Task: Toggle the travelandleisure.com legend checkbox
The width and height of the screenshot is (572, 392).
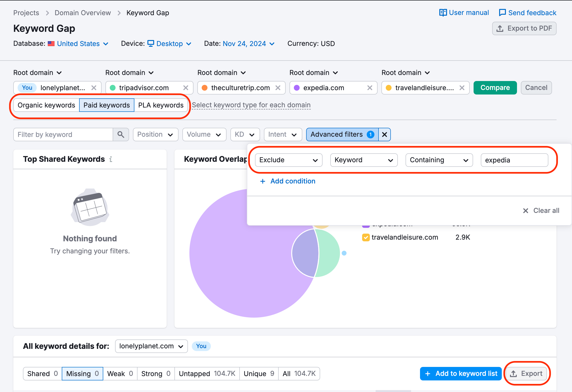Action: (366, 237)
